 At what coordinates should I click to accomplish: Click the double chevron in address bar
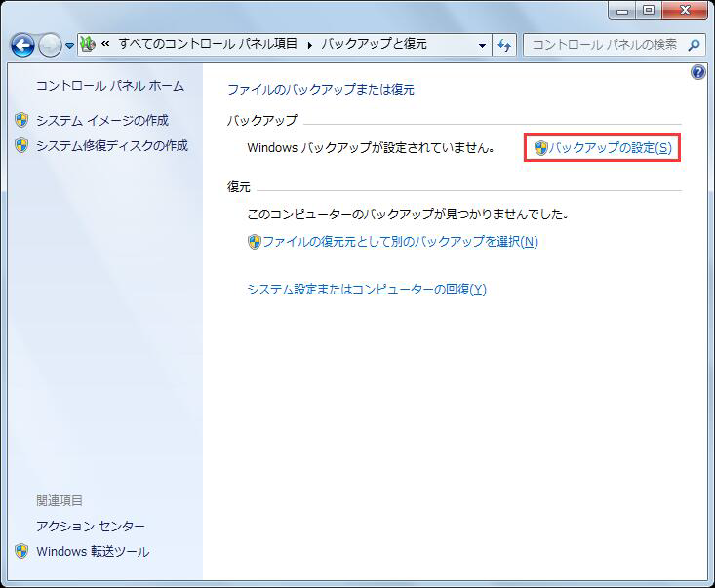point(105,44)
